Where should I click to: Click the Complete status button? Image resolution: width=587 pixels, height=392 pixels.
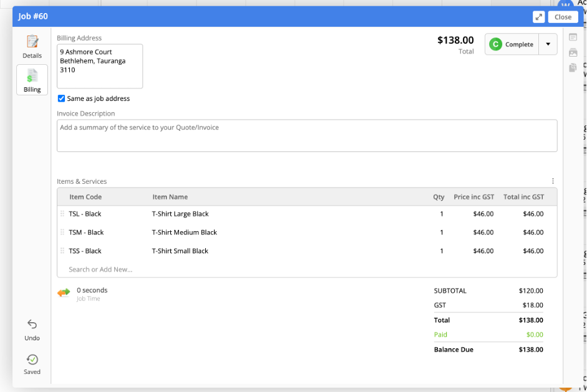tap(512, 44)
